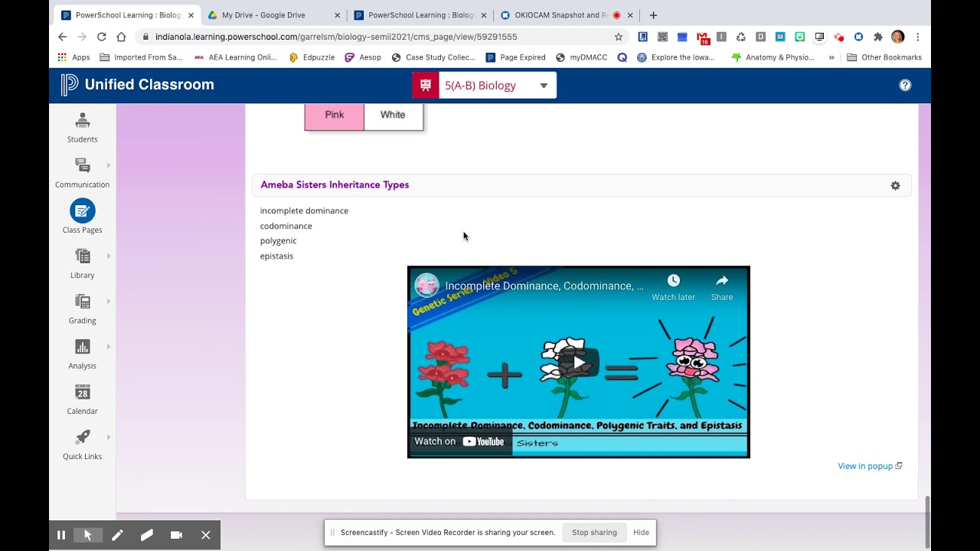Screen dimensions: 980x551
Task: Open Chrome three-dot menu
Action: (x=917, y=37)
